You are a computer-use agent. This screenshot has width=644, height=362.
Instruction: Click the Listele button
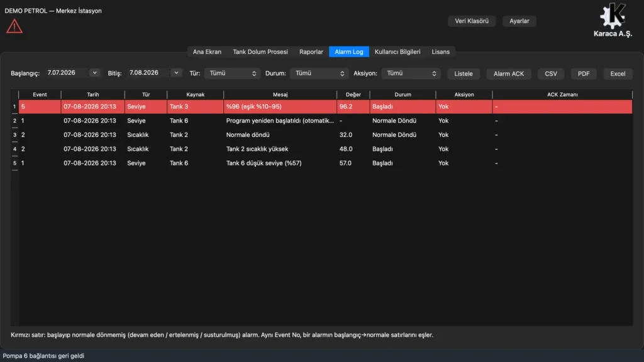[464, 74]
